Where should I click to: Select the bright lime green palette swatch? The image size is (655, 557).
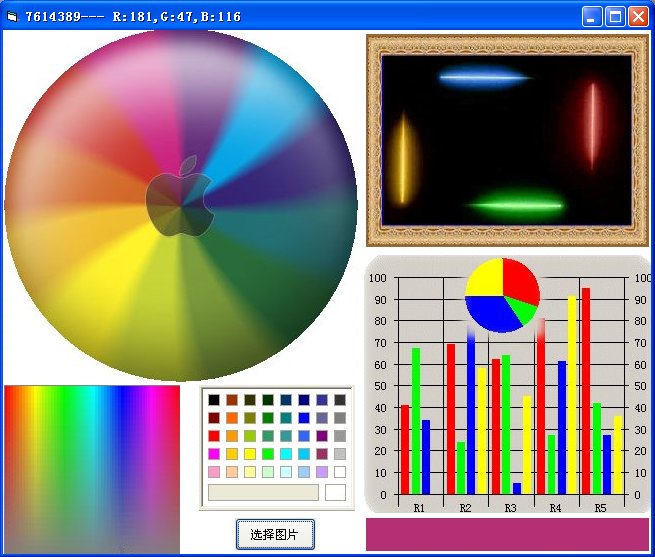tap(268, 454)
